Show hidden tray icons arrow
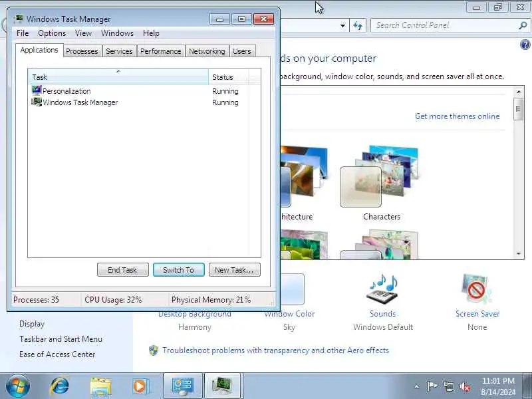 (417, 386)
